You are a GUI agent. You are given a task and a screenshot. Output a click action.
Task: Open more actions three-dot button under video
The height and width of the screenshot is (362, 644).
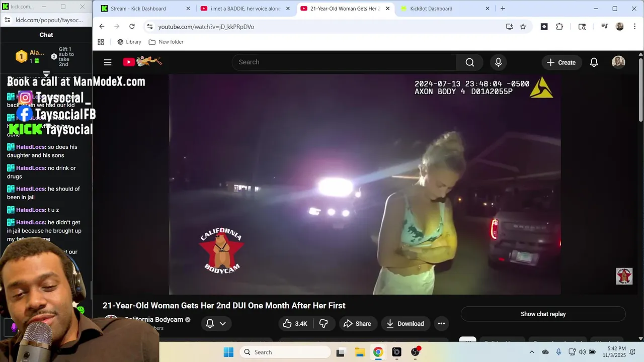[x=441, y=324]
